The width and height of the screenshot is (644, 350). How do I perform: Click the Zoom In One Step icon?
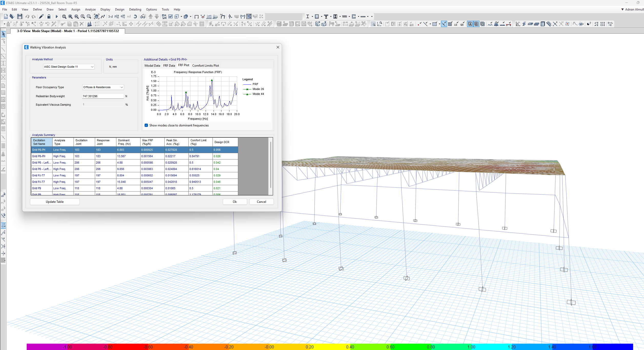click(x=83, y=16)
